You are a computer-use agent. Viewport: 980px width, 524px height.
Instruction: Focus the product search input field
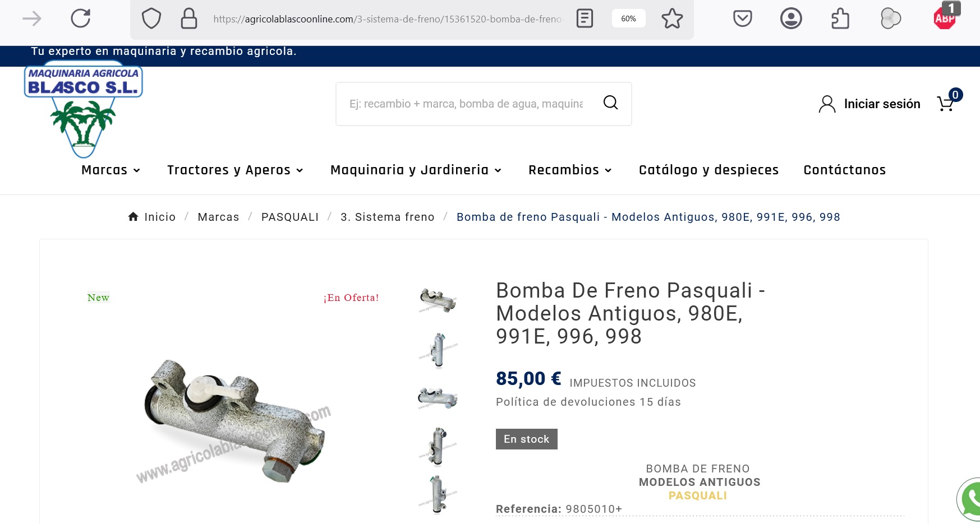[467, 104]
